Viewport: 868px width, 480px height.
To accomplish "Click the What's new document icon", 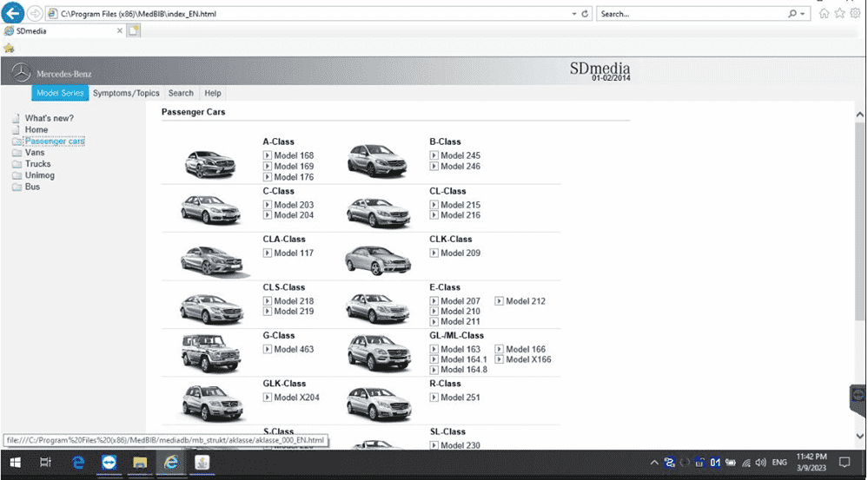I will click(16, 118).
